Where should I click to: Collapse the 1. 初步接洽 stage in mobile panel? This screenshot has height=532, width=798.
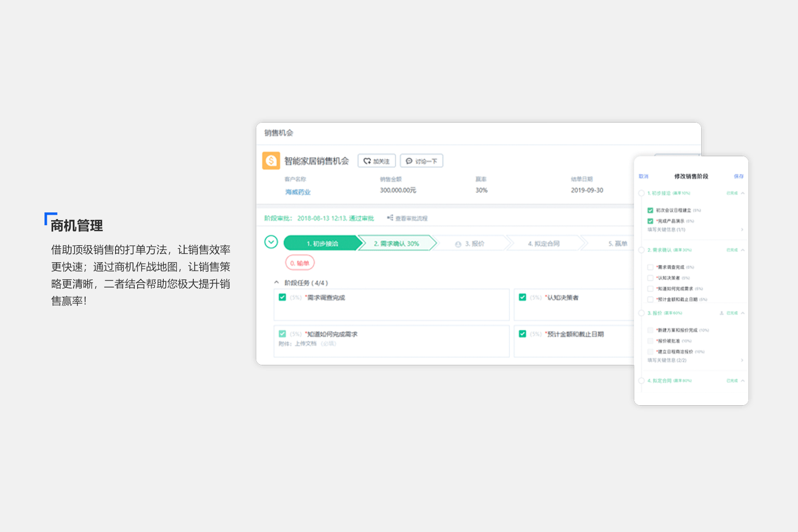coord(743,193)
